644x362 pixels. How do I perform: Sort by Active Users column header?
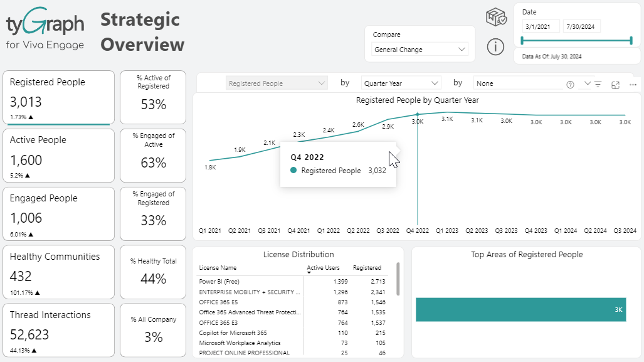[323, 268]
